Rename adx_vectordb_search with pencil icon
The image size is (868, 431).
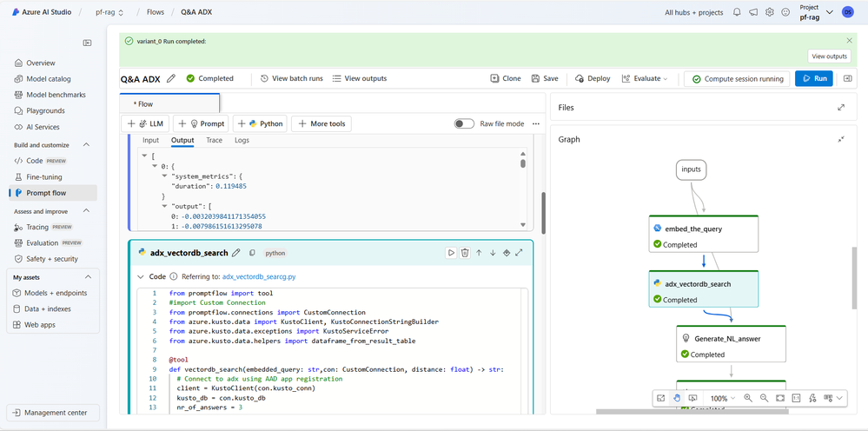[x=236, y=253]
